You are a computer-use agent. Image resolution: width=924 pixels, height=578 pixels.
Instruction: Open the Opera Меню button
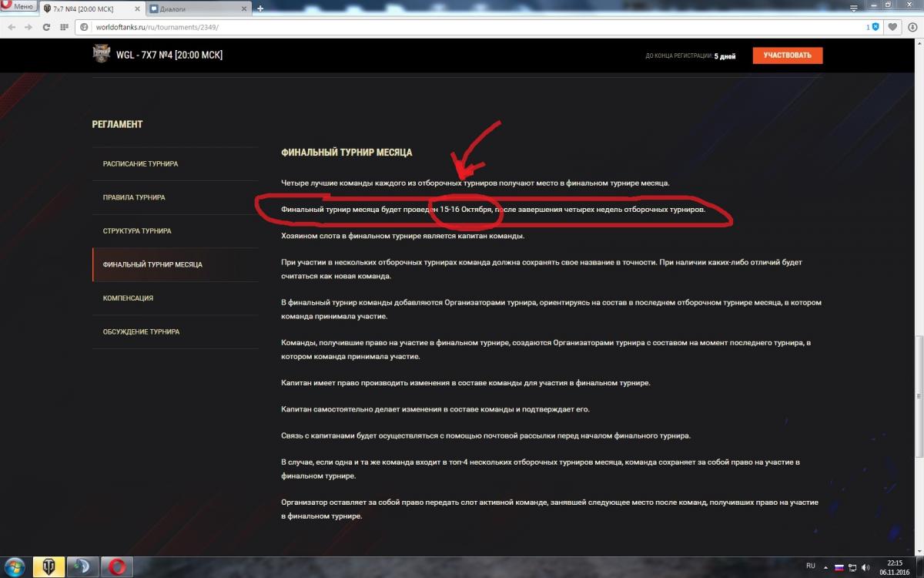coord(18,6)
